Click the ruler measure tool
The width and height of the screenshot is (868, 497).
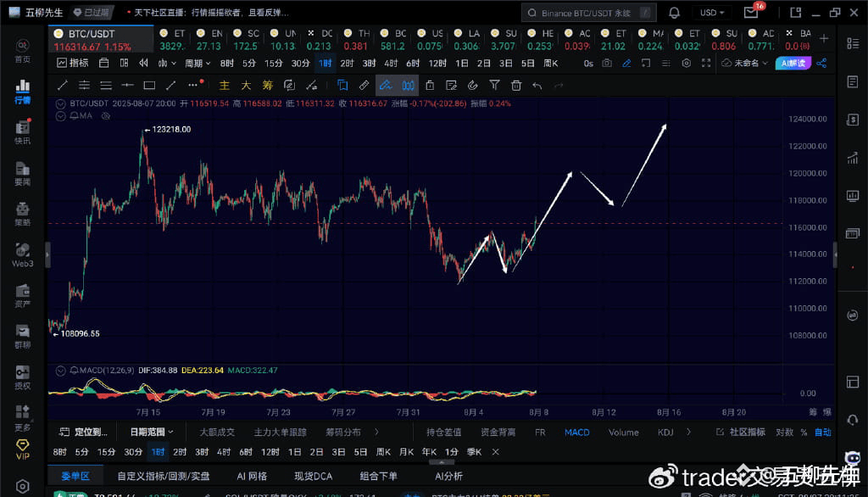(364, 86)
